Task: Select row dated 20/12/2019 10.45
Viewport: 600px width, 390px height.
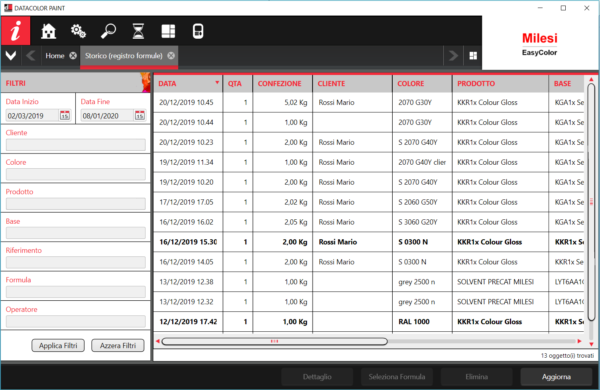Action: click(x=369, y=103)
